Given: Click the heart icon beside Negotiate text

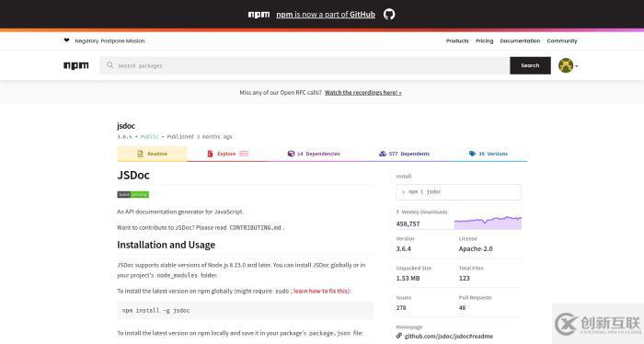Looking at the screenshot, I should click(66, 40).
